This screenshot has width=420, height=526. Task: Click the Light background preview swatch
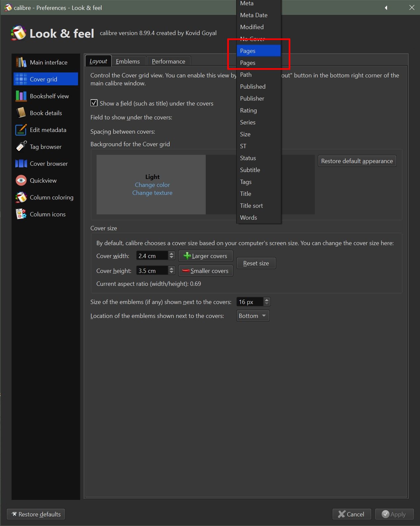(x=151, y=185)
